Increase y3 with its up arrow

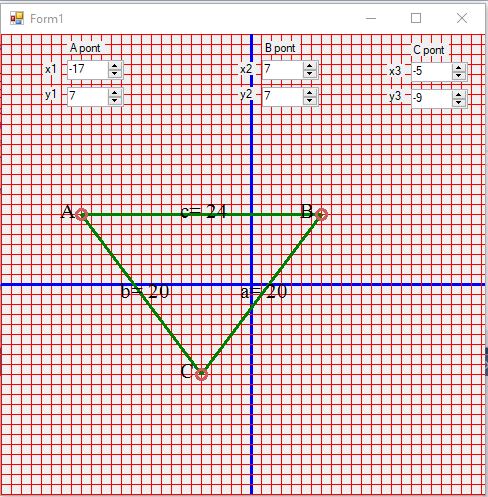click(x=459, y=95)
